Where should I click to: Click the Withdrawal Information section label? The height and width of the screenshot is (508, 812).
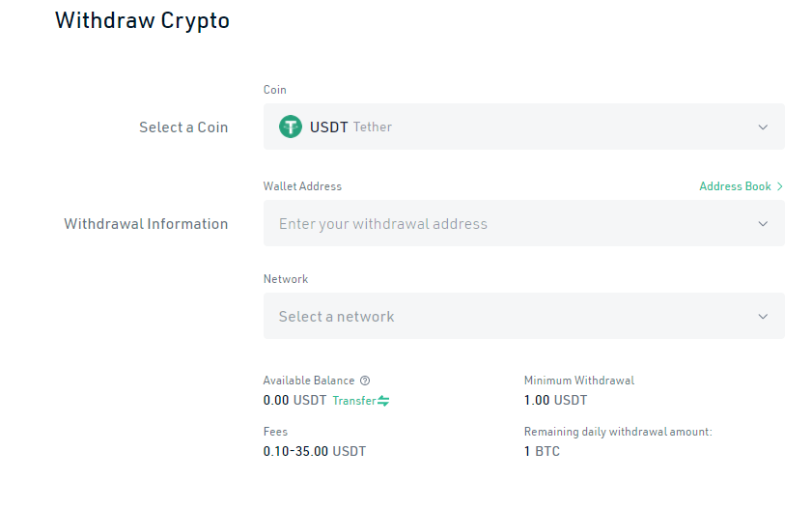point(146,224)
